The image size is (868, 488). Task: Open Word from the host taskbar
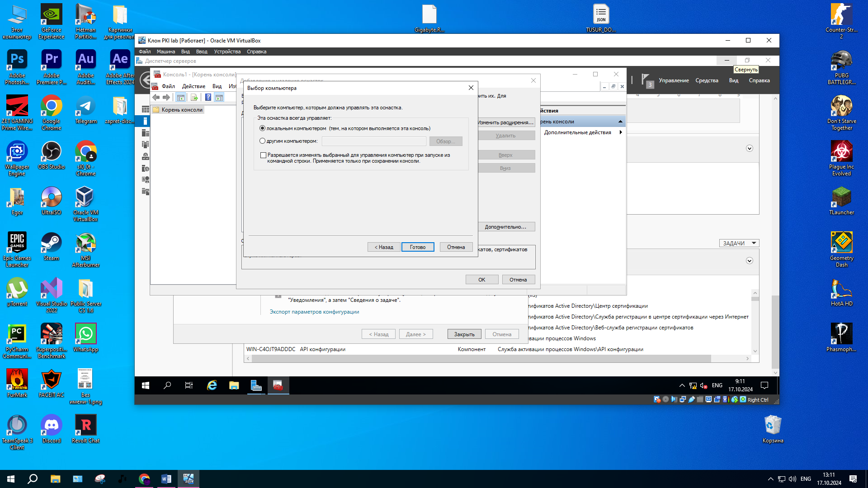click(x=166, y=479)
